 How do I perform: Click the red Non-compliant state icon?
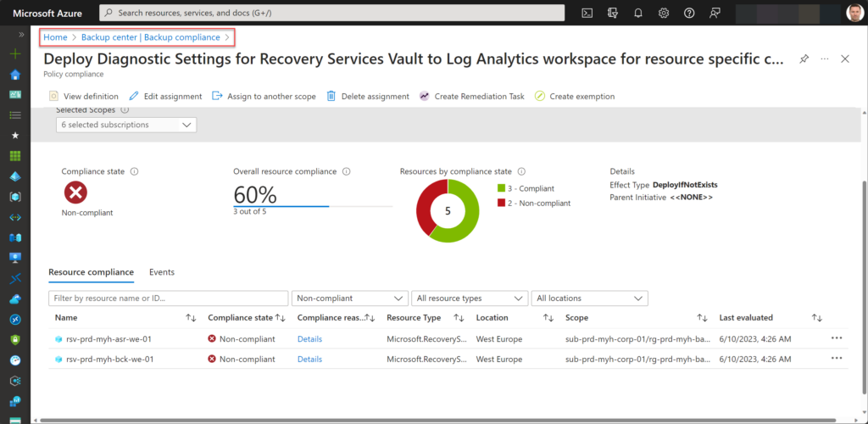[75, 192]
